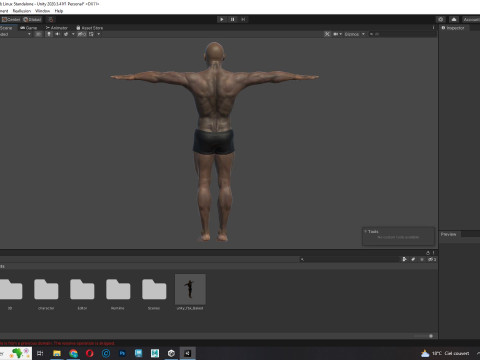Click the Preview panel header
Viewport: 480px width, 360px height.
(448, 234)
